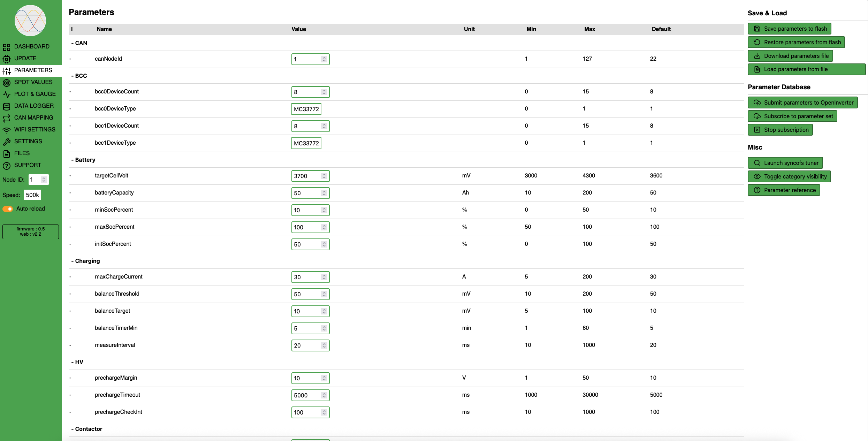Open the Support menu item
Image resolution: width=868 pixels, height=441 pixels.
27,165
